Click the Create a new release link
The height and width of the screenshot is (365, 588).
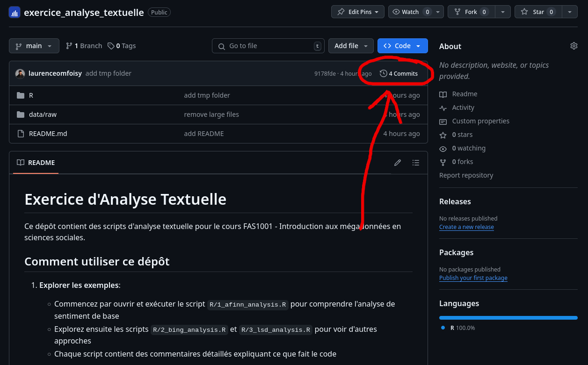(x=466, y=227)
